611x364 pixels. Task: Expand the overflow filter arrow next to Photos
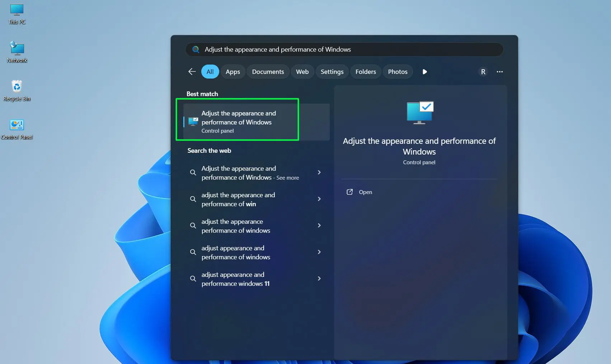[x=424, y=72]
